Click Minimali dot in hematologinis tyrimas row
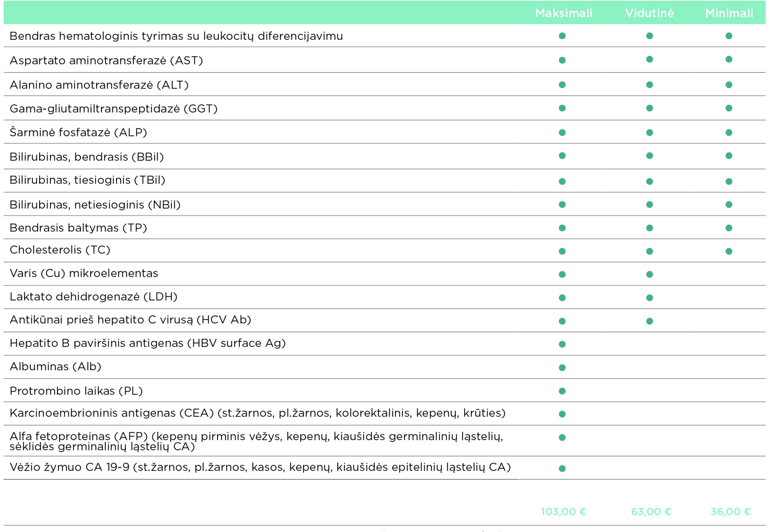Image resolution: width=769 pixels, height=532 pixels. (729, 36)
